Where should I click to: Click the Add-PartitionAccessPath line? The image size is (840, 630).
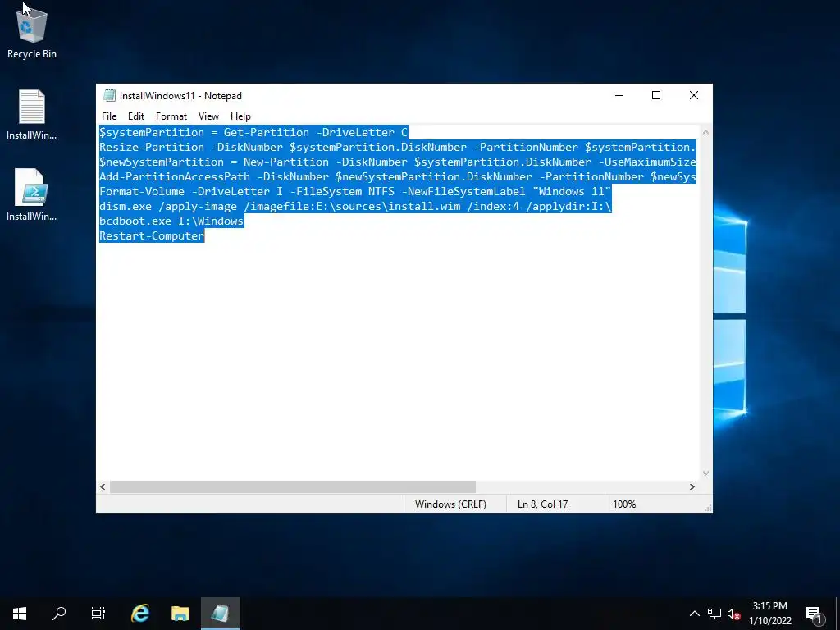pyautogui.click(x=398, y=177)
